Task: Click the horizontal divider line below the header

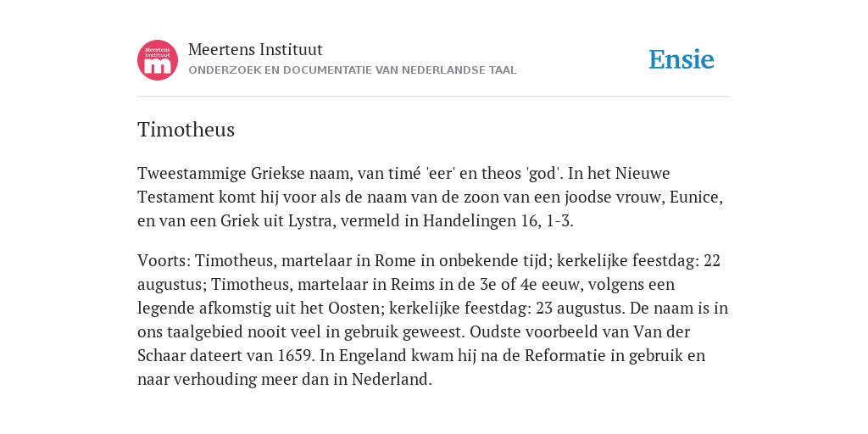Action: pyautogui.click(x=434, y=97)
